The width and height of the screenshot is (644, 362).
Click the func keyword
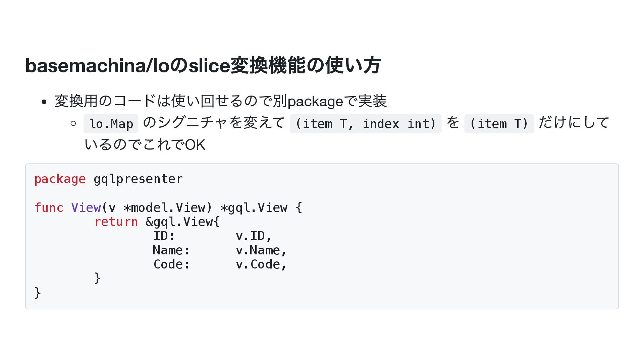click(x=49, y=208)
